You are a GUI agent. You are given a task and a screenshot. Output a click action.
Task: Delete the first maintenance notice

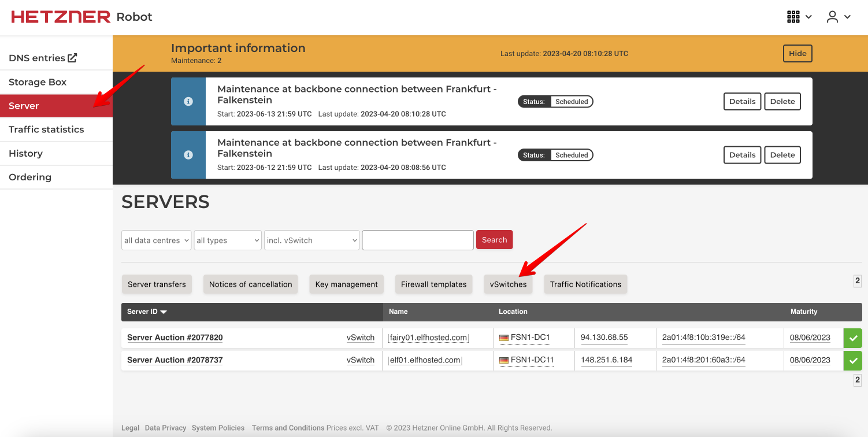point(782,102)
